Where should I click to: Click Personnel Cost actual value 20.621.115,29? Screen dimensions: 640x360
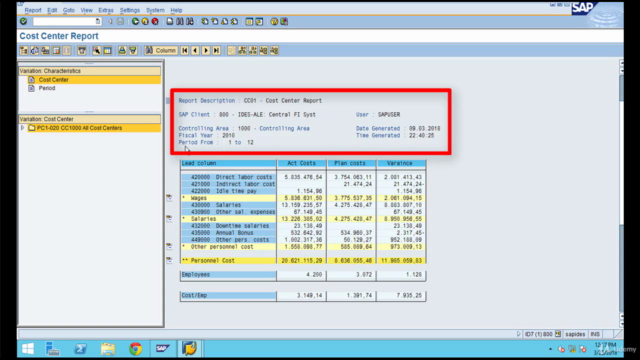(x=301, y=260)
